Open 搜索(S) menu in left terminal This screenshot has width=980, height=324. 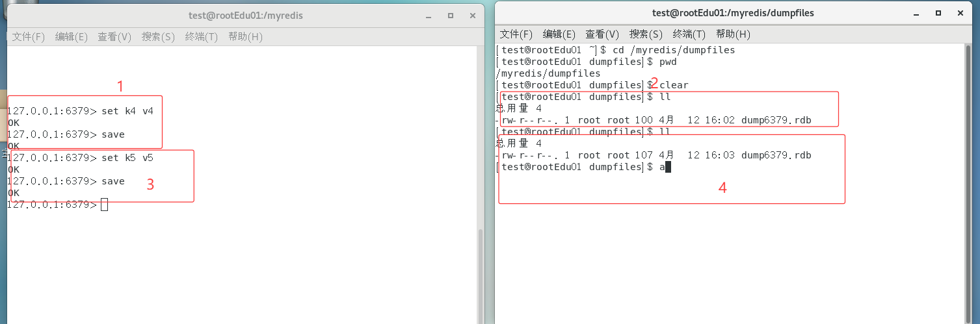click(x=158, y=37)
